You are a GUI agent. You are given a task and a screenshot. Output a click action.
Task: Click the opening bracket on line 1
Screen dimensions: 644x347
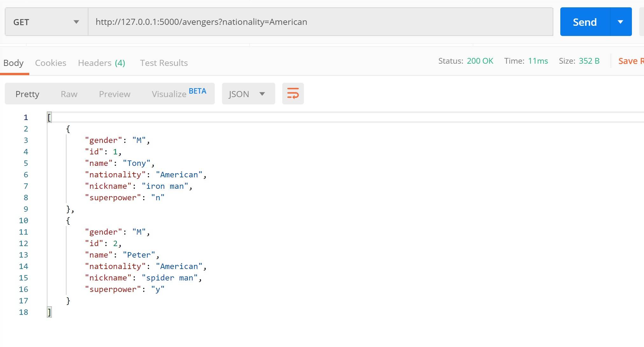pyautogui.click(x=49, y=117)
